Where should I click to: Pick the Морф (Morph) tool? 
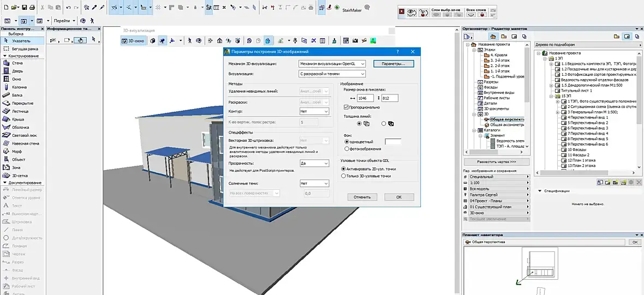click(x=17, y=152)
